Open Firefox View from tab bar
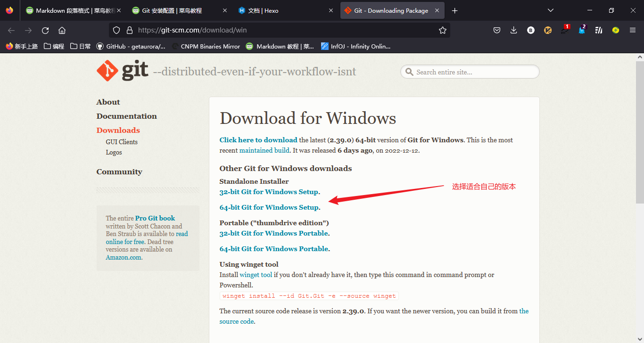644x343 pixels. [x=9, y=10]
